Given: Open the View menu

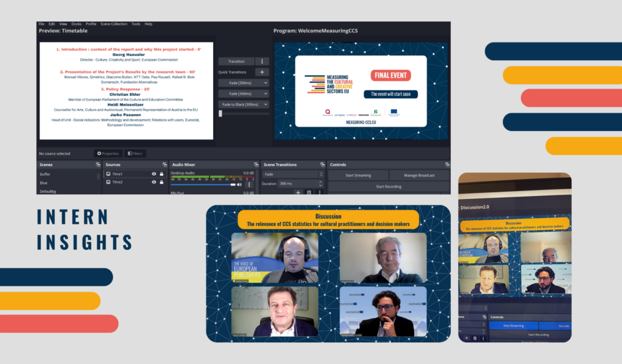Looking at the screenshot, I should [x=63, y=24].
